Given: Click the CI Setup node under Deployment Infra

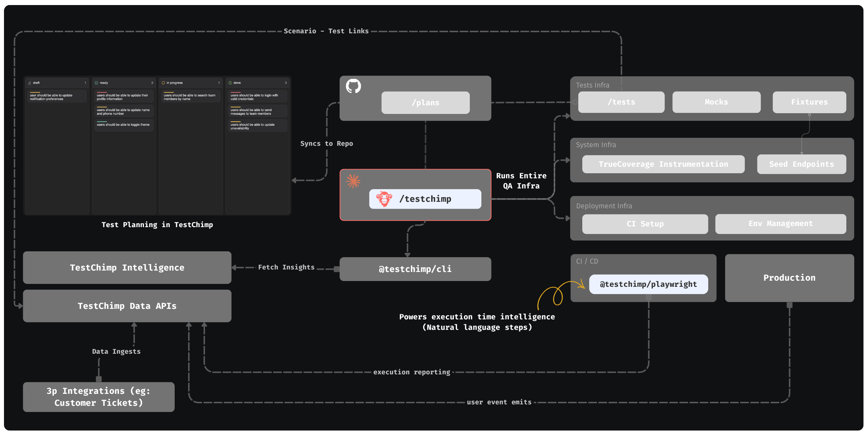Looking at the screenshot, I should click(645, 224).
